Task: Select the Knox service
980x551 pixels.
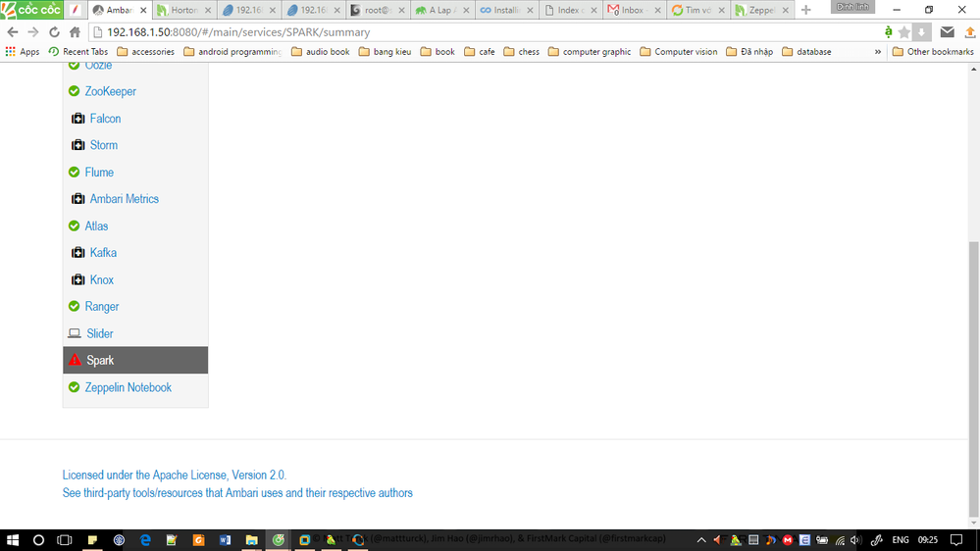Action: 102,279
